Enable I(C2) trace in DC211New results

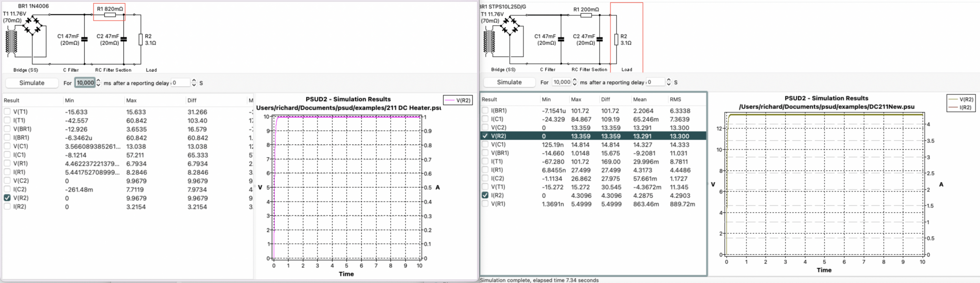pos(485,178)
